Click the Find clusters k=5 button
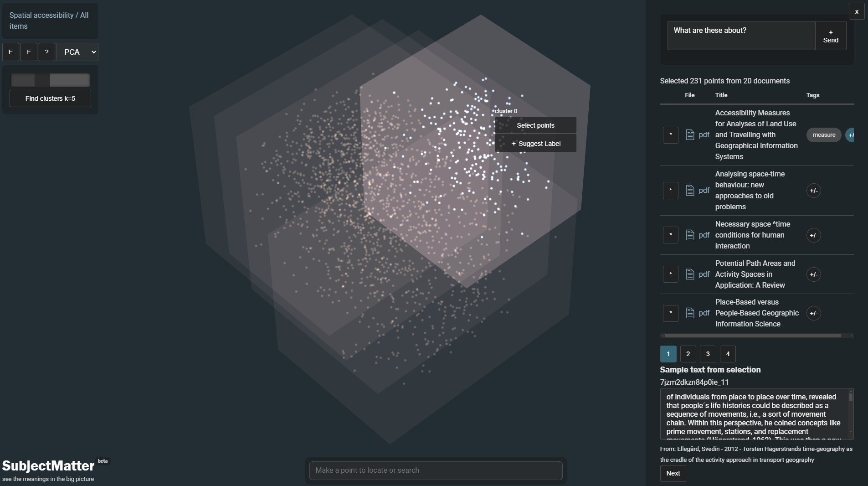 point(50,98)
